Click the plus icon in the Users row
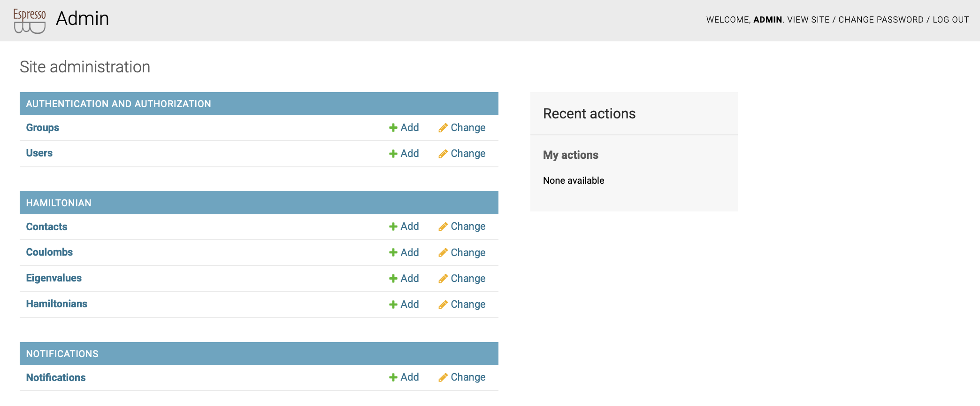Screen dimensions: 980x406 pyautogui.click(x=393, y=154)
